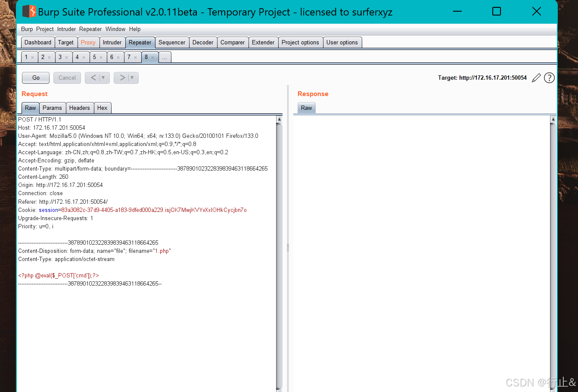
Task: Close Repeater tab 3 with its x
Action: pos(66,57)
